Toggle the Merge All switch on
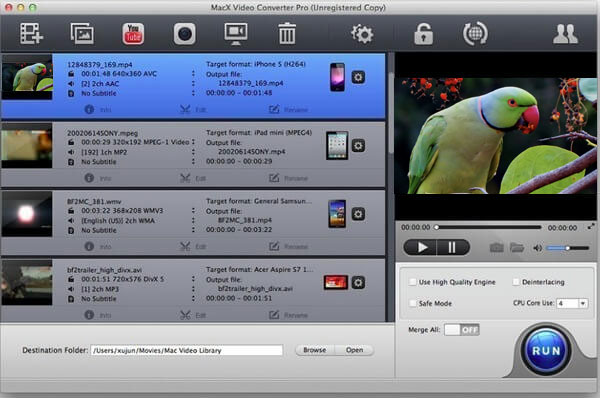The width and height of the screenshot is (600, 398). point(462,329)
